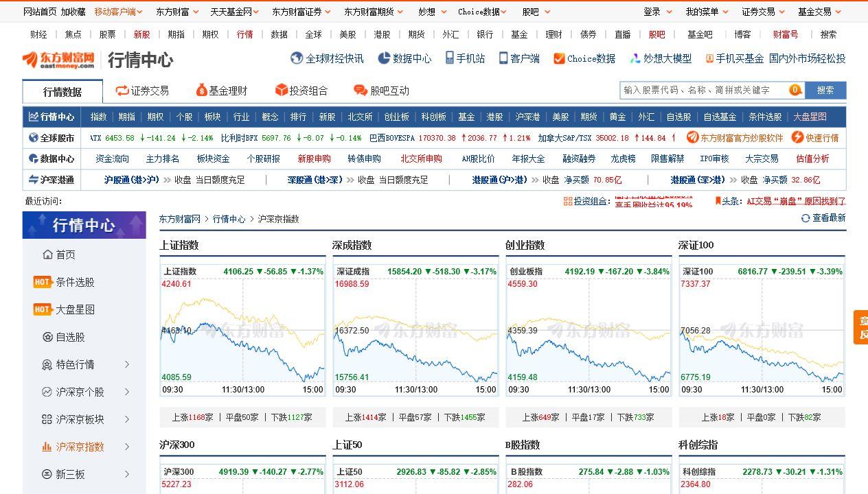Click the 特色行情 sidebar icon

click(x=47, y=364)
